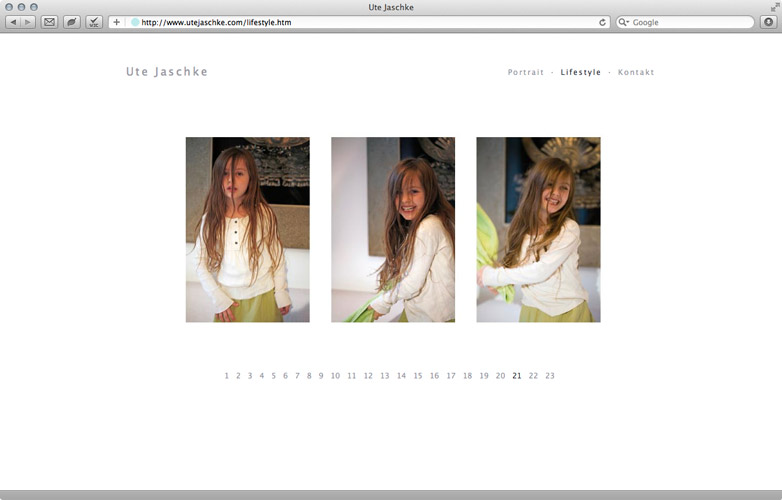Go to gallery page 4
This screenshot has width=782, height=500.
[262, 376]
